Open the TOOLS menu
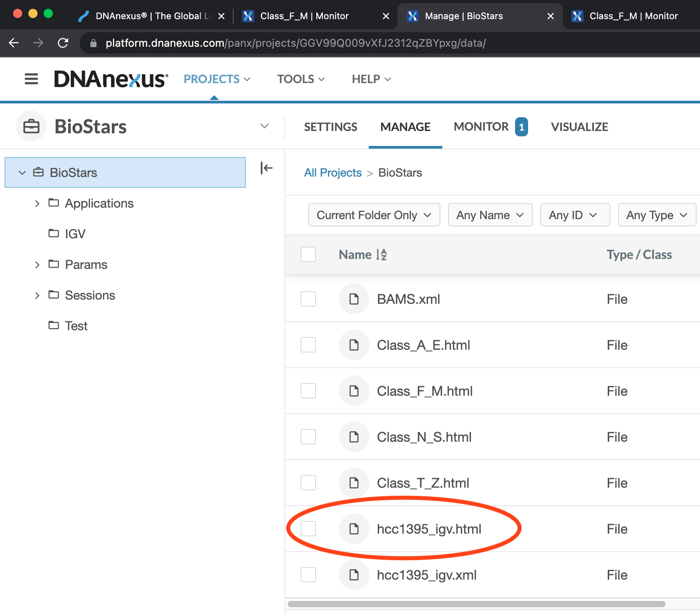The width and height of the screenshot is (700, 616). [x=301, y=79]
